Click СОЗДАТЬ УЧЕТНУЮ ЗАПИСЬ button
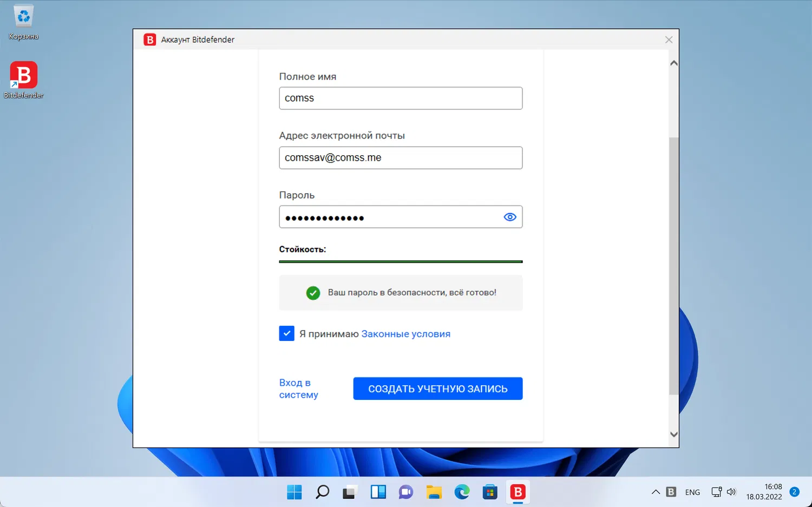The width and height of the screenshot is (812, 507). click(x=438, y=389)
